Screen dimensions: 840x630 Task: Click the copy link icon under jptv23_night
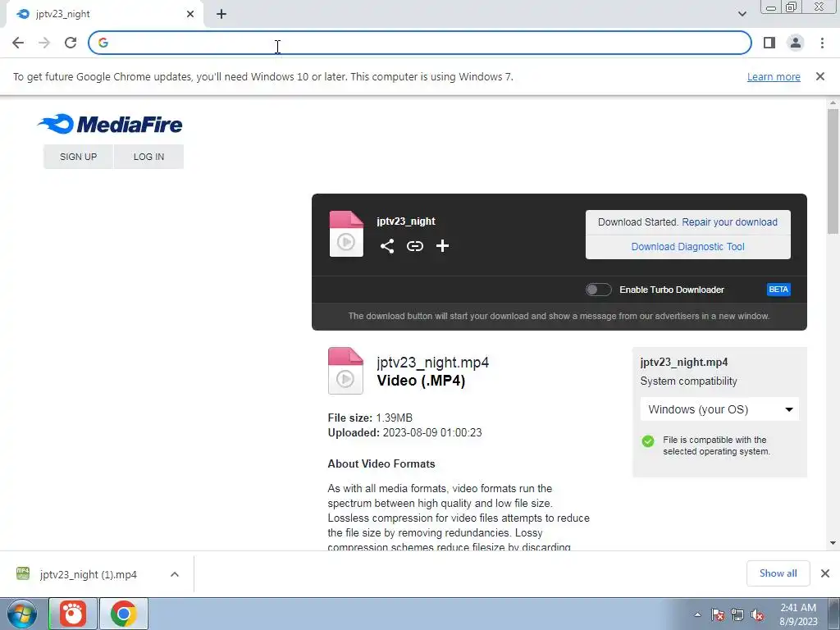pyautogui.click(x=414, y=246)
